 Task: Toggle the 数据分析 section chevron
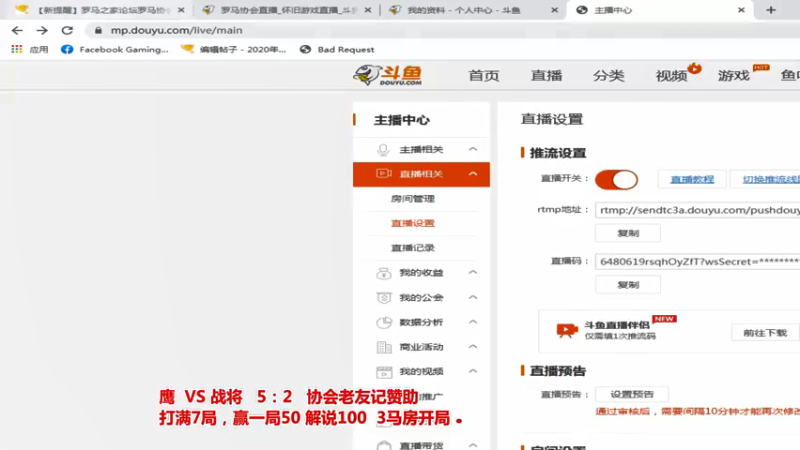[x=473, y=322]
